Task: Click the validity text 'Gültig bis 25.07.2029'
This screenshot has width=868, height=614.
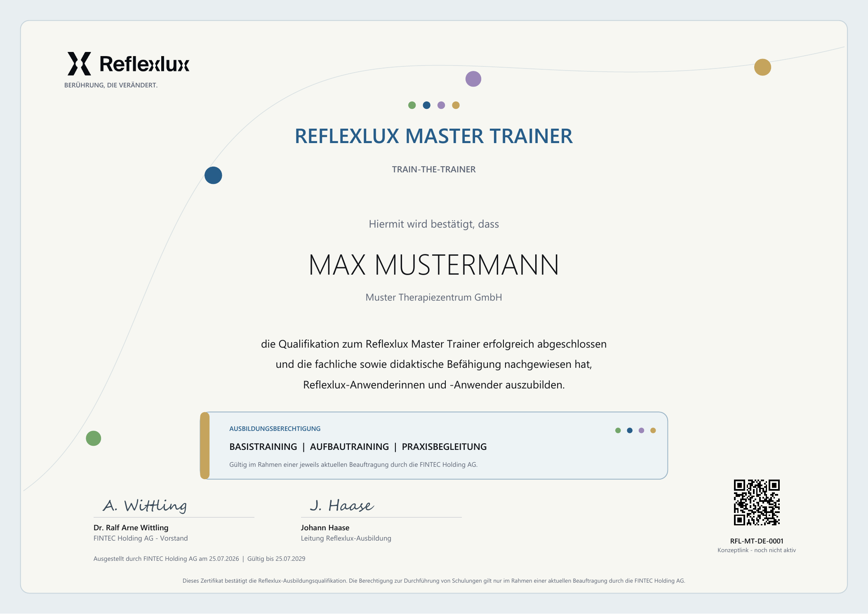Action: 276,559
